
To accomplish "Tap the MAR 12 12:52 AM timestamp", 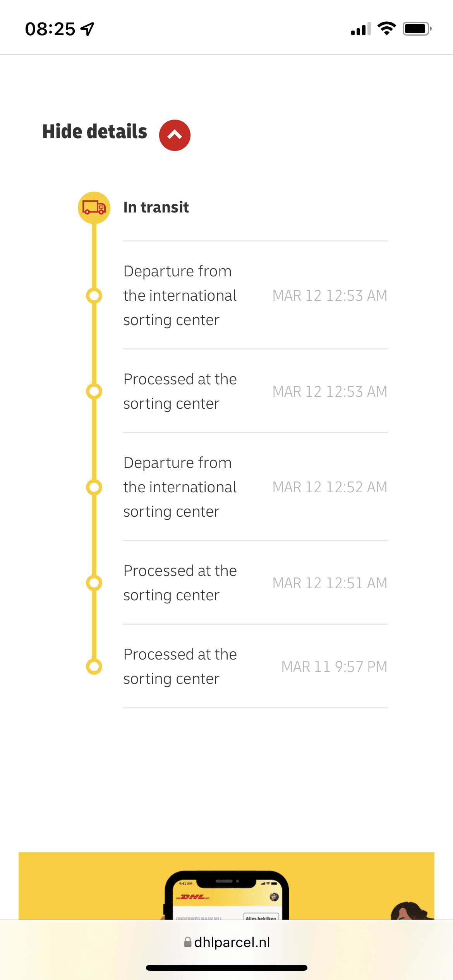I will click(330, 487).
